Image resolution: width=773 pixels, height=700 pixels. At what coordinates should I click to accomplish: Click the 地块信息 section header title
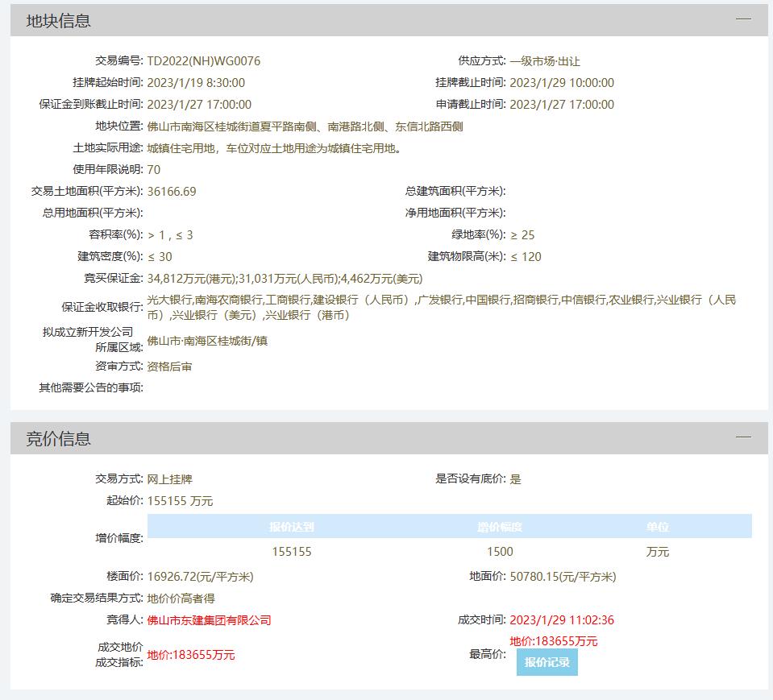pyautogui.click(x=59, y=21)
